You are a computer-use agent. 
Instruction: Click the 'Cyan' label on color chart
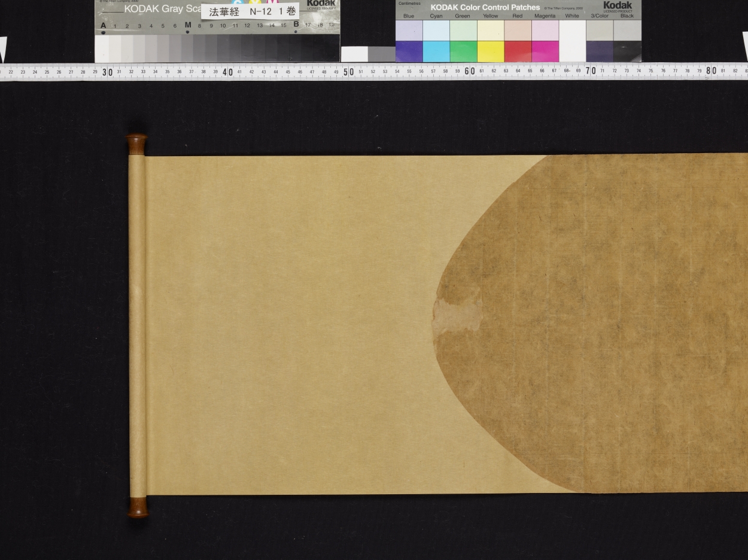tap(436, 16)
